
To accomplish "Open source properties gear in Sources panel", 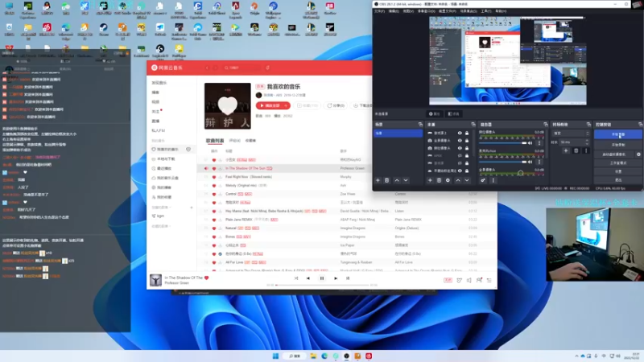I will click(x=448, y=180).
